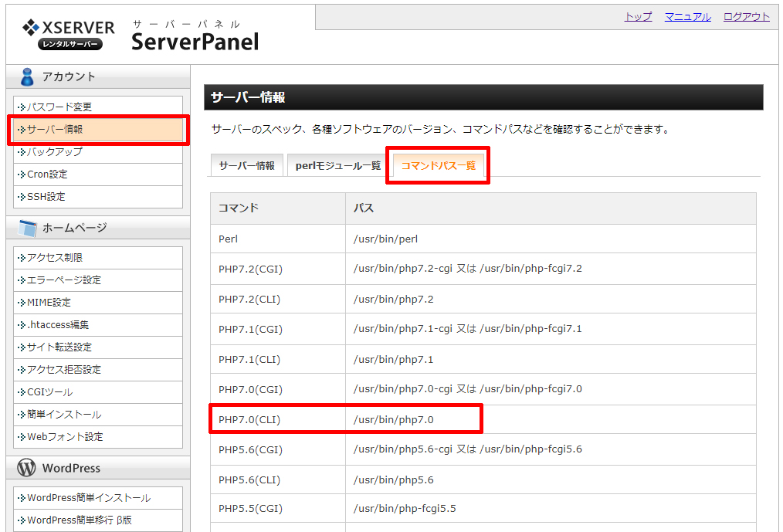Click the PHP7.0(CLI) path /usr/bin/php7.0
The height and width of the screenshot is (532, 783).
[394, 420]
